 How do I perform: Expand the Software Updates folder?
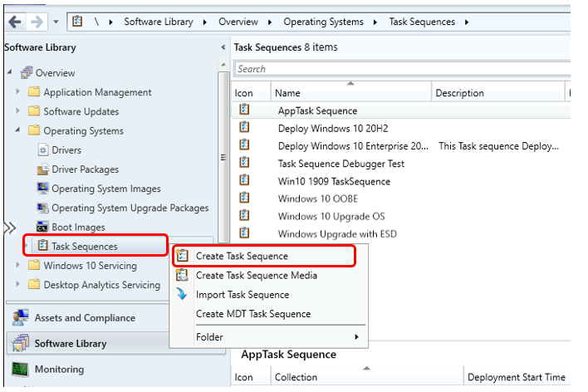pos(17,110)
